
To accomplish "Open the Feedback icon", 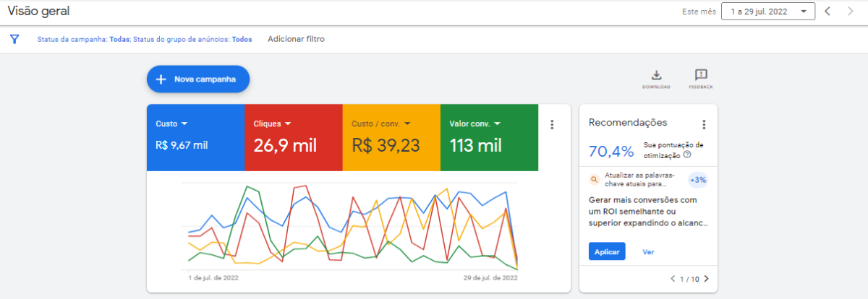I will point(700,75).
